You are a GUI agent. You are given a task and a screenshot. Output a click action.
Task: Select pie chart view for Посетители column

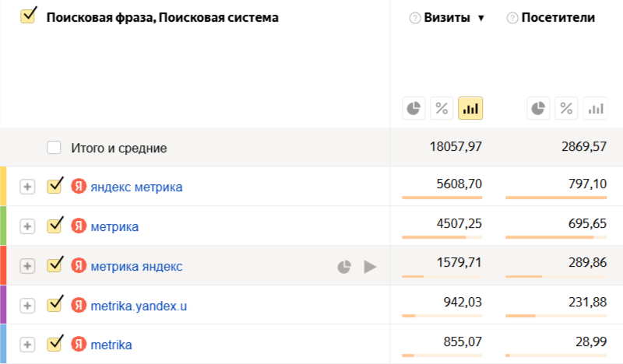click(538, 108)
